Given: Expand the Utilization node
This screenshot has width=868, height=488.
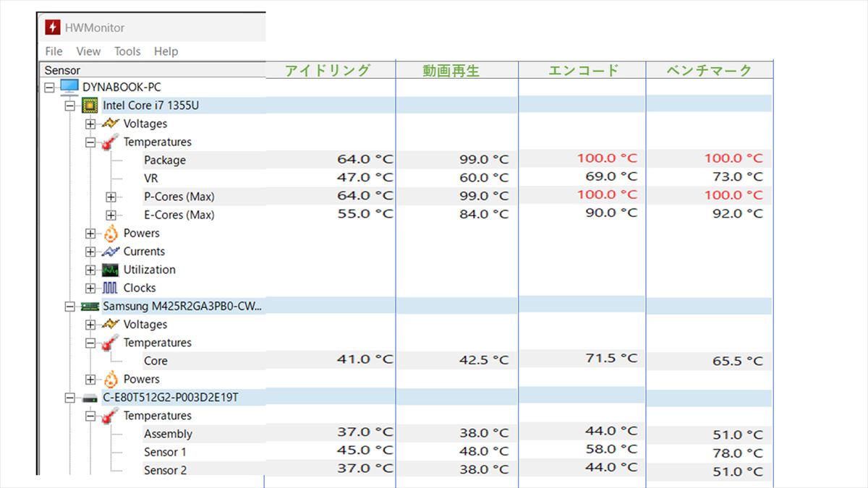Looking at the screenshot, I should (90, 270).
